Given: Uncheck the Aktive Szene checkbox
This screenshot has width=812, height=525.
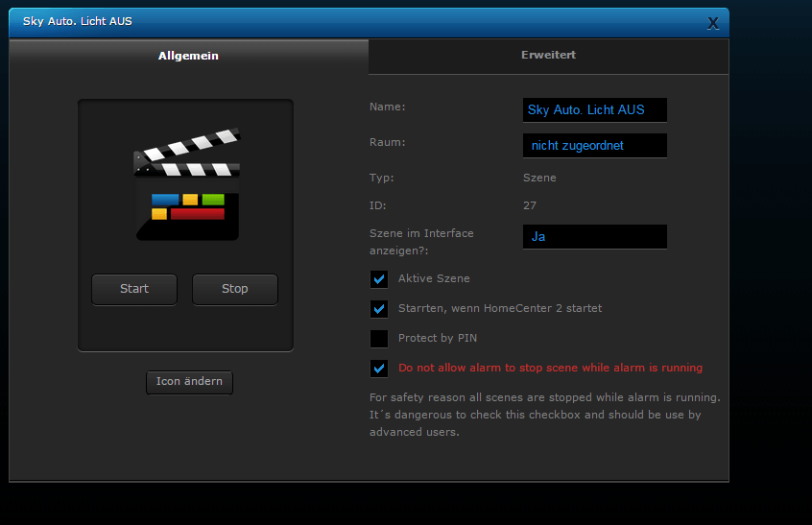Looking at the screenshot, I should coord(379,279).
